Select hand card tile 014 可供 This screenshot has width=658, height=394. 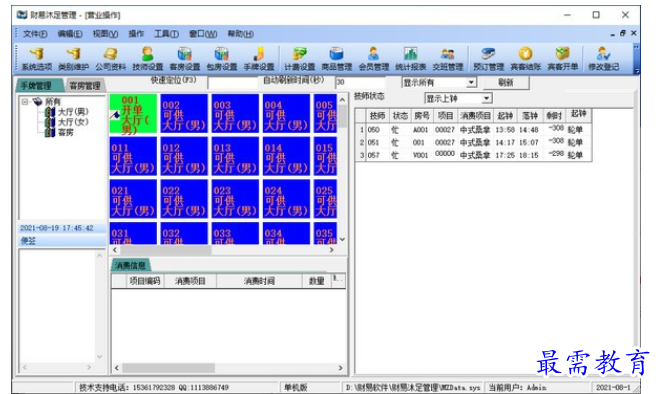pos(287,156)
